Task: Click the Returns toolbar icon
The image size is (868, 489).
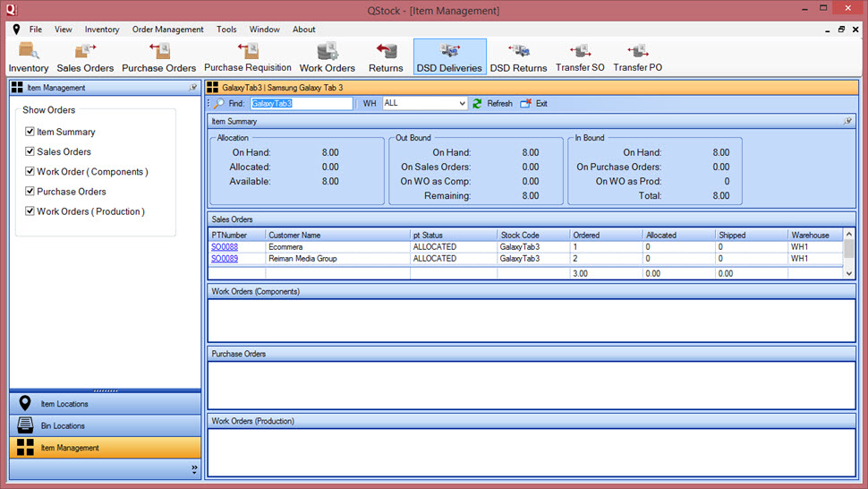Action: [x=386, y=56]
